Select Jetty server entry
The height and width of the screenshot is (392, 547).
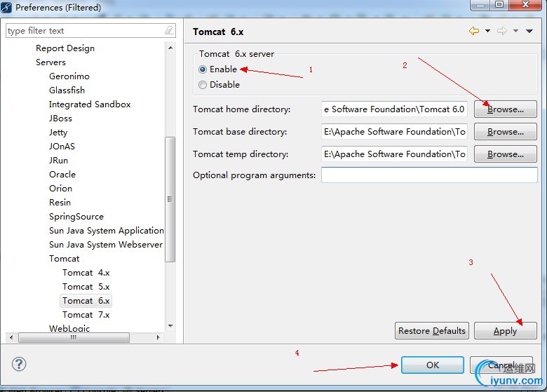pos(58,133)
